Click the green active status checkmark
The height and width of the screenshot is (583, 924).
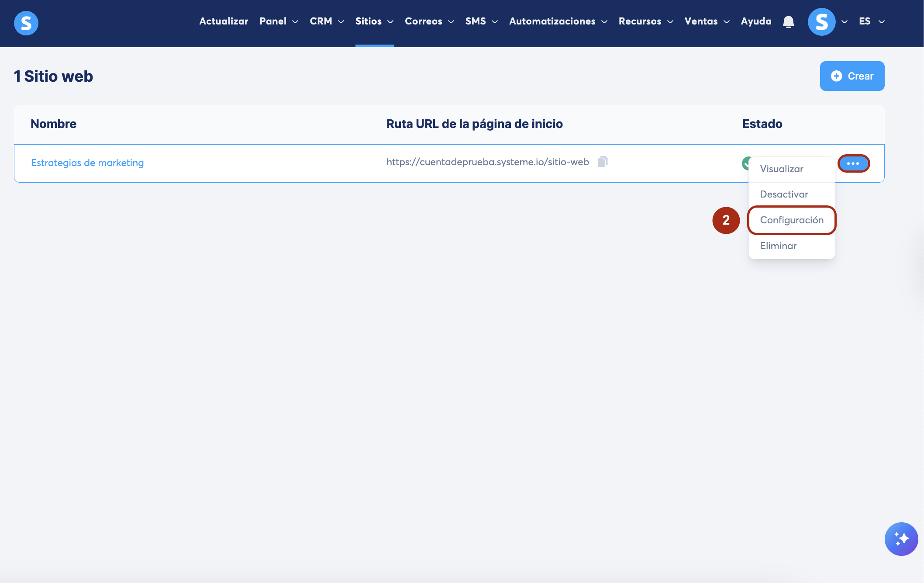tap(745, 163)
